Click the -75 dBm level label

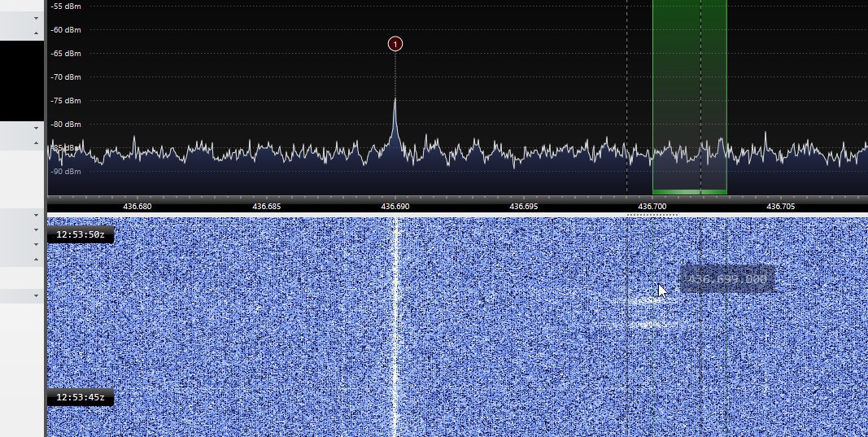[66, 101]
